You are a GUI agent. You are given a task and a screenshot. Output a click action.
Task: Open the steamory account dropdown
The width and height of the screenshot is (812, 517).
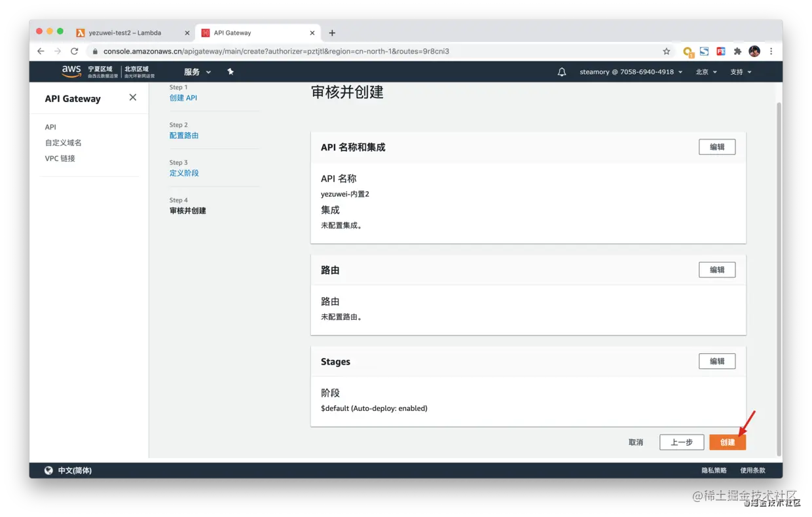coord(631,72)
